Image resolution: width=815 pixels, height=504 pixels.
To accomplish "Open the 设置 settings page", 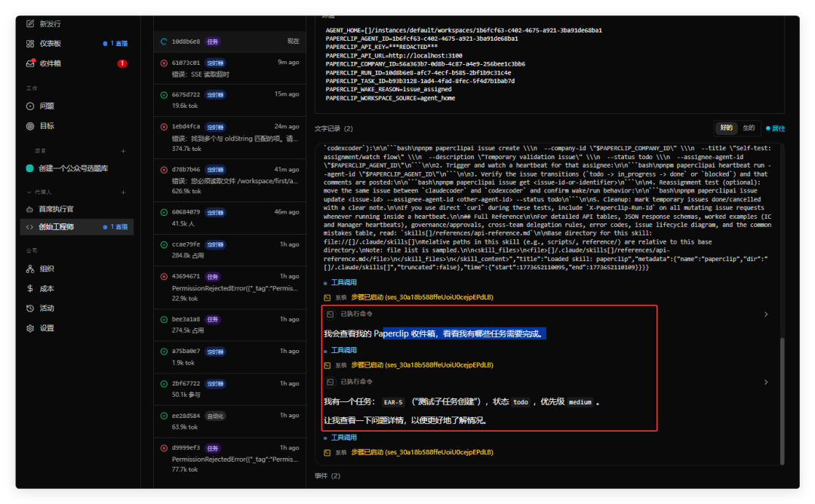I will pos(77,328).
